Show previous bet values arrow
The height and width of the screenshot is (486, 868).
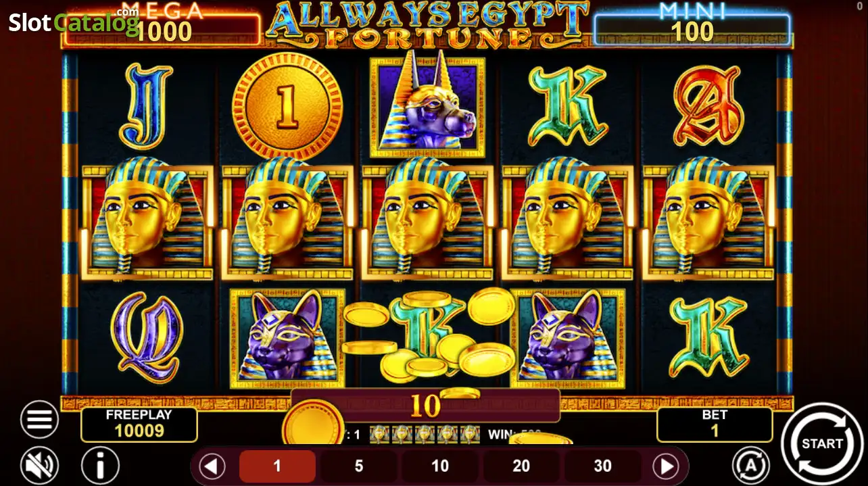[x=212, y=466]
